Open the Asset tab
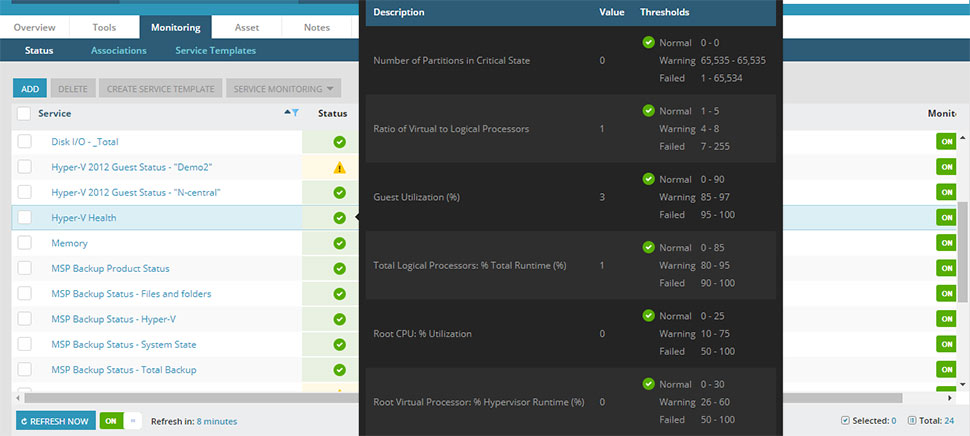This screenshot has height=436, width=970. click(247, 27)
